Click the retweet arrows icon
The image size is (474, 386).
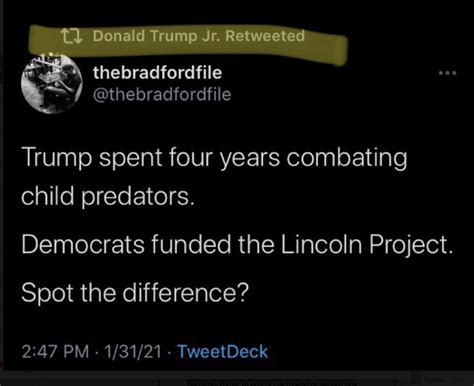72,36
